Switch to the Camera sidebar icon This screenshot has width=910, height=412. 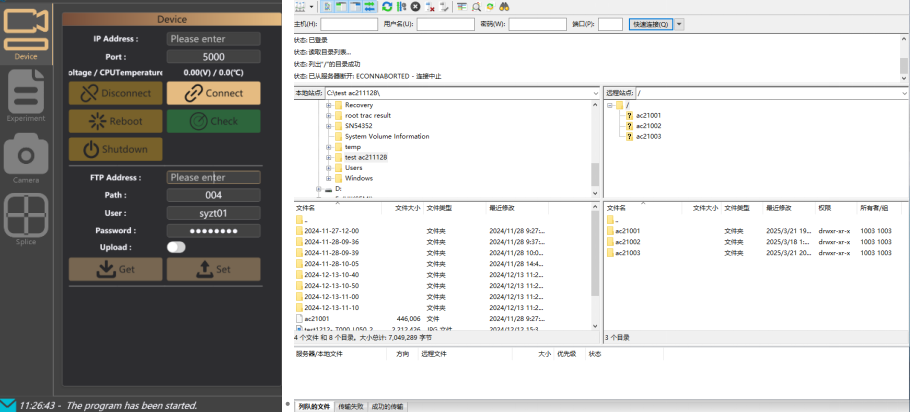coord(26,160)
